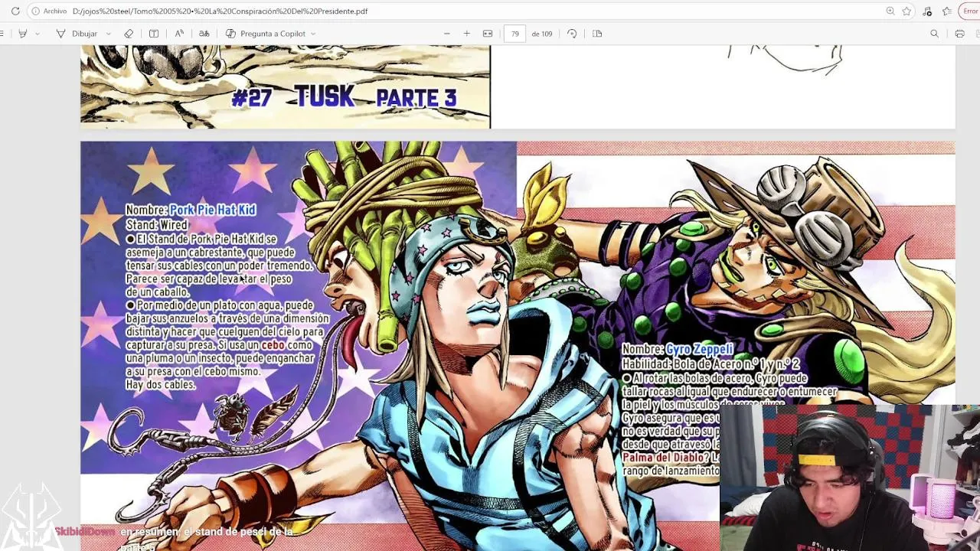Click the page number field showing 79

tap(514, 34)
